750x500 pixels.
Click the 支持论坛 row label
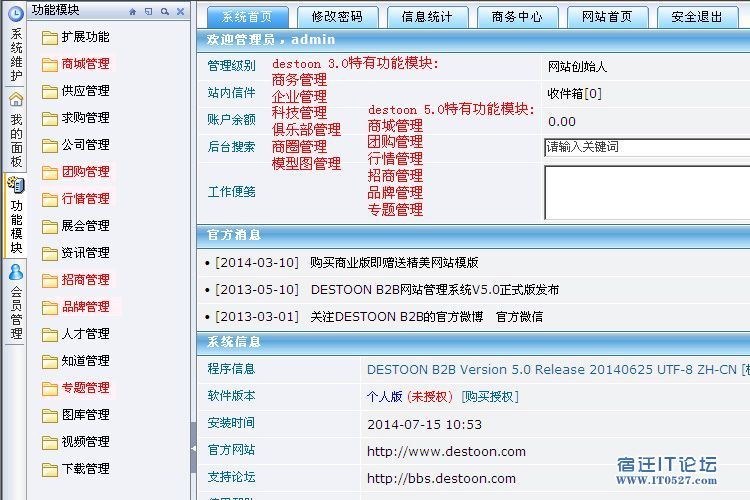click(232, 477)
